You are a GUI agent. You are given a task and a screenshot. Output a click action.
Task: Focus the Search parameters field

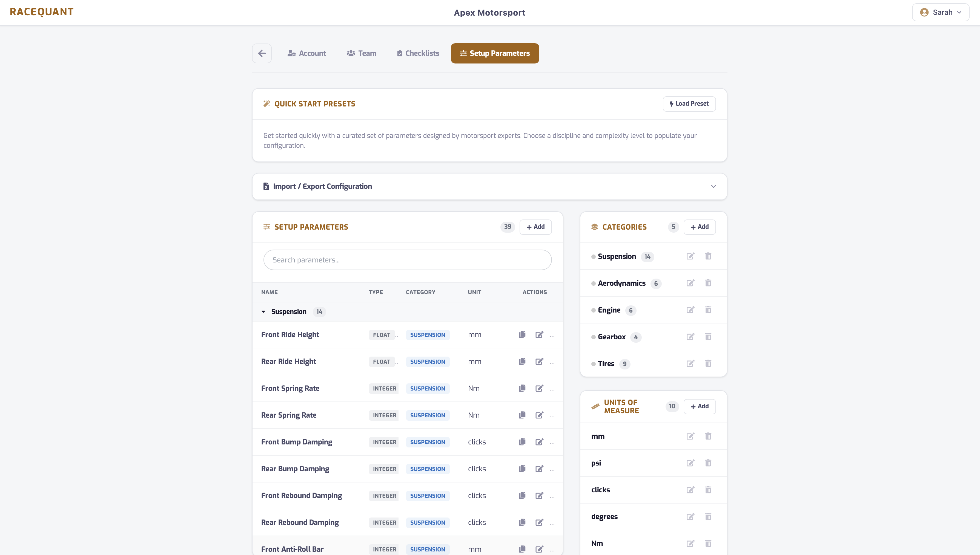tap(407, 260)
